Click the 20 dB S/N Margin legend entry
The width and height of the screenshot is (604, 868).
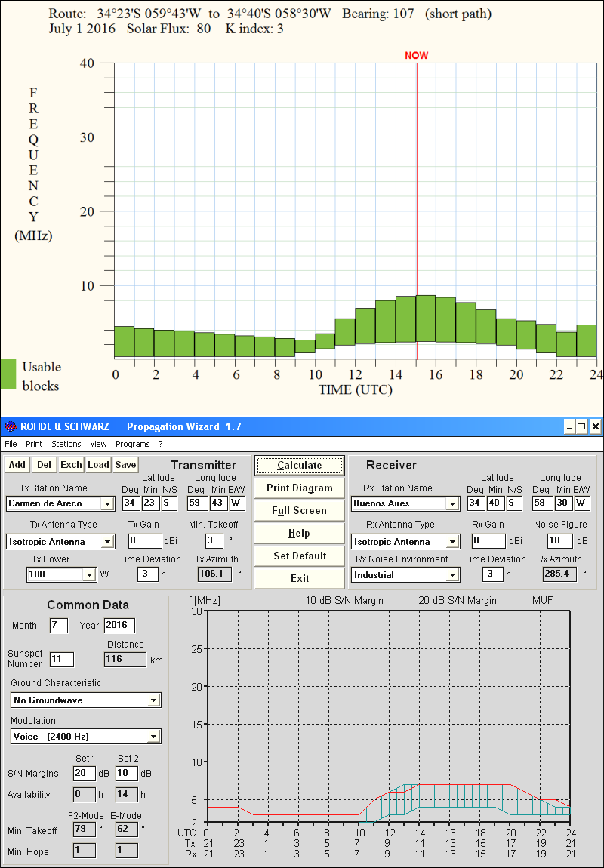(447, 600)
